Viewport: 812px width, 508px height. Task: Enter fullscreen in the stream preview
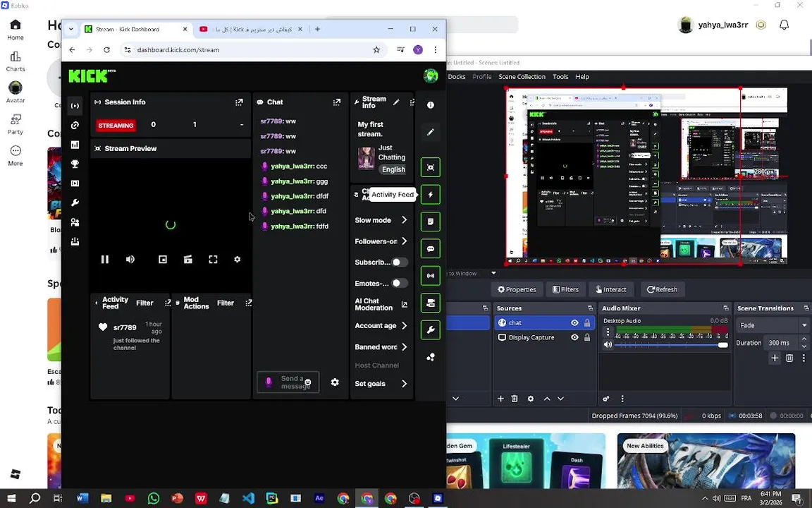pos(213,259)
